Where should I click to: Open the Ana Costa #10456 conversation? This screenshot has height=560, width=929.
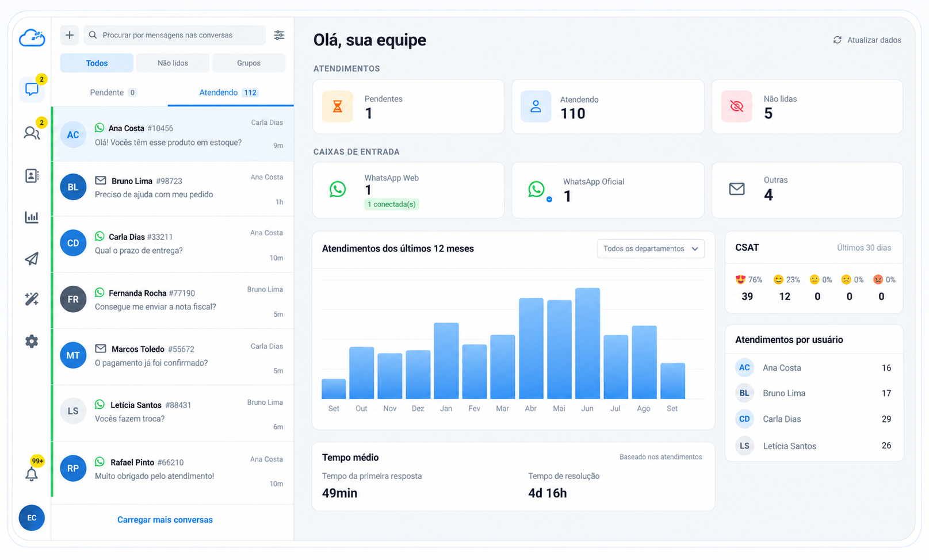(173, 135)
